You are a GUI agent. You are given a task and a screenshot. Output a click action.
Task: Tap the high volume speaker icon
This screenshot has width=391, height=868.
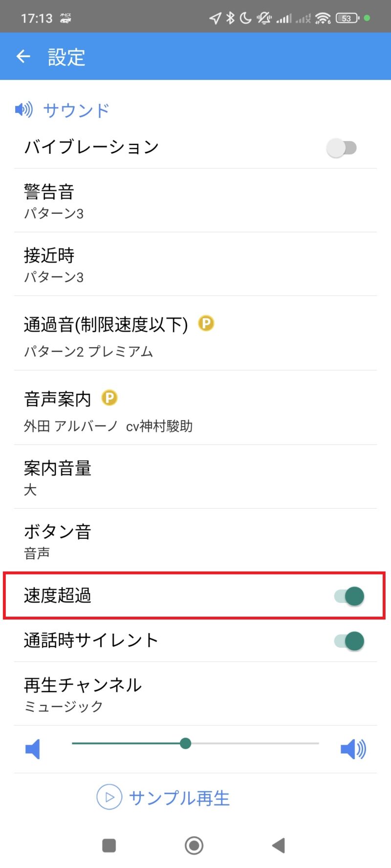(x=353, y=749)
